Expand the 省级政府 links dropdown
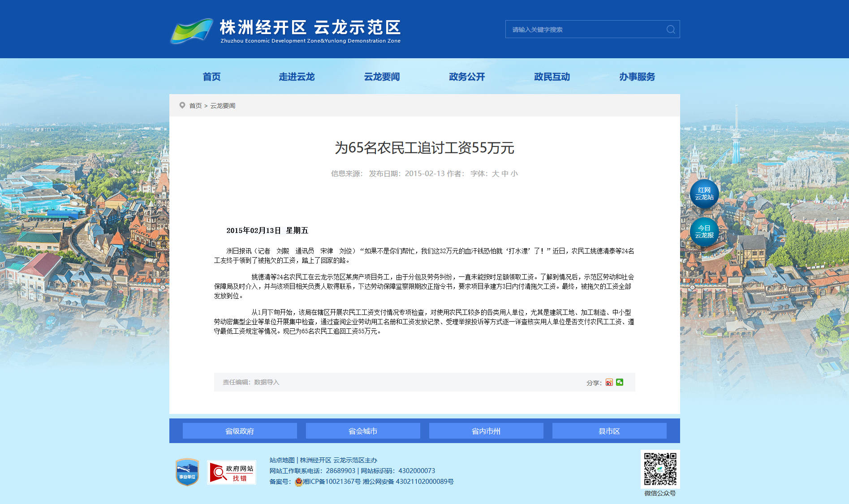 (x=240, y=431)
